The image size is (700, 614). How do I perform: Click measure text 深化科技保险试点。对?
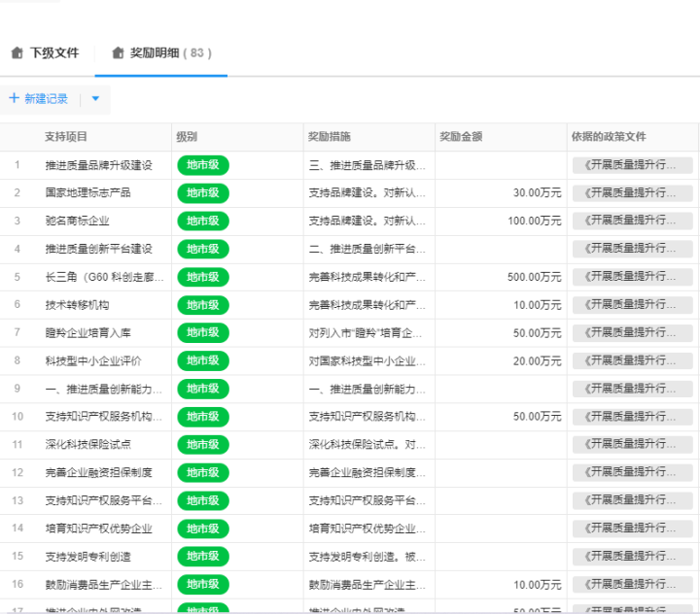(x=367, y=444)
